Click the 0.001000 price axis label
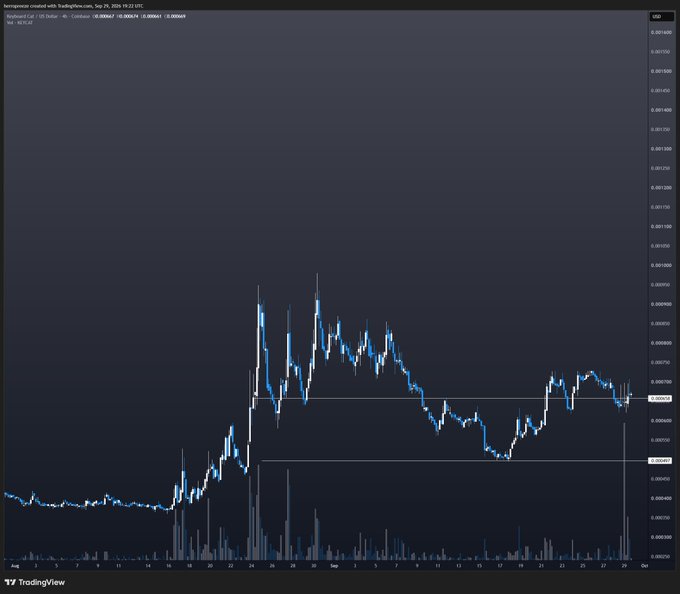The image size is (680, 594). (661, 265)
